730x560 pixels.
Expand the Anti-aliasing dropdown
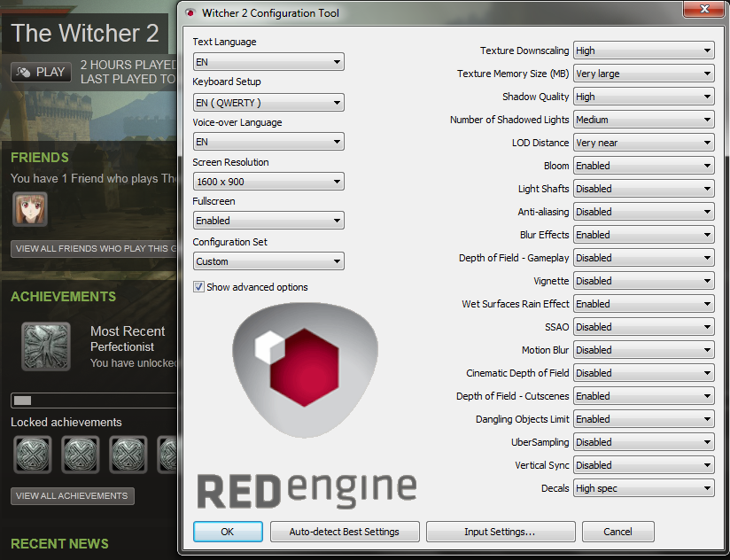click(644, 212)
